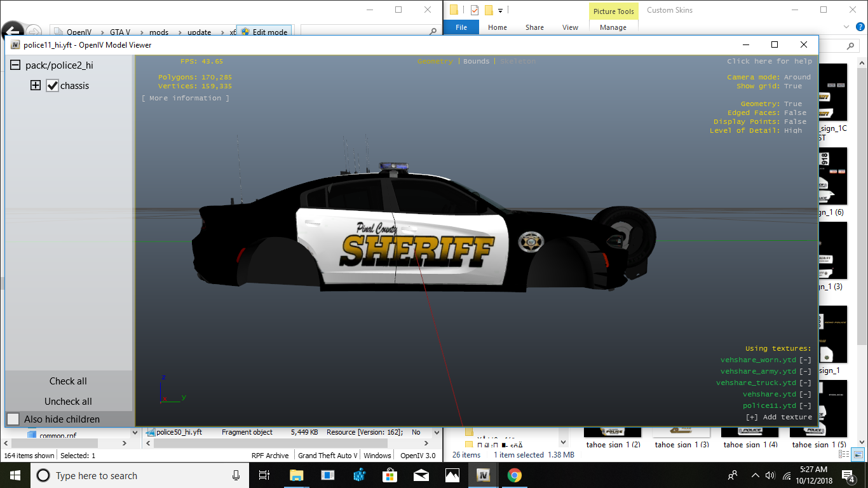Switch Explorer to details view icon
Viewport: 868px width, 488px height.
click(844, 454)
